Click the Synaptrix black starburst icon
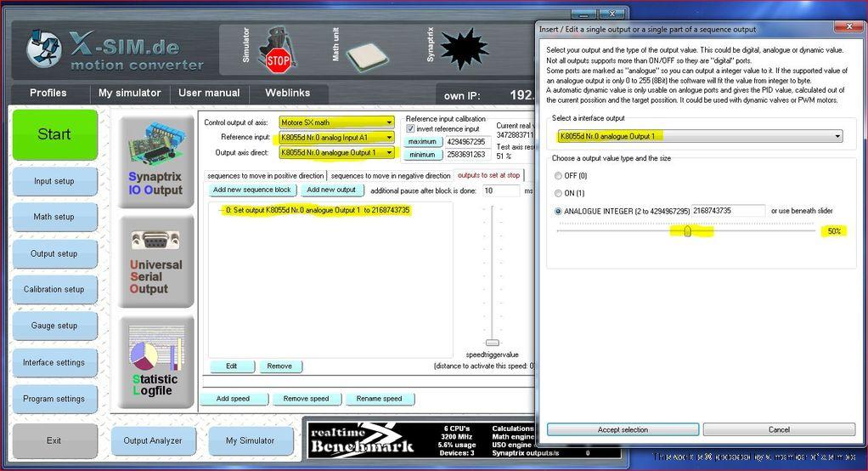The image size is (868, 471). pyautogui.click(x=464, y=48)
